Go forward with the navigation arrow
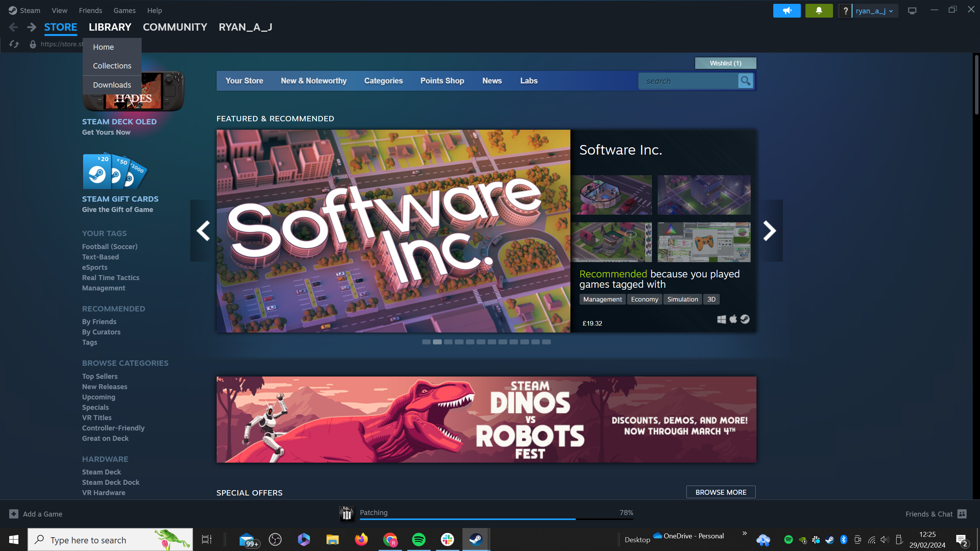 click(32, 27)
